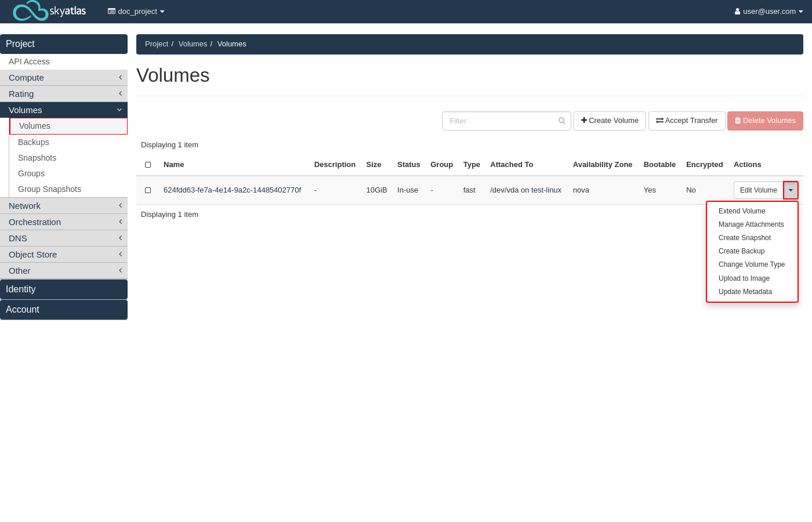Choose Upload to Image menu entry
Viewport: 812px width, 522px height.
752,278
